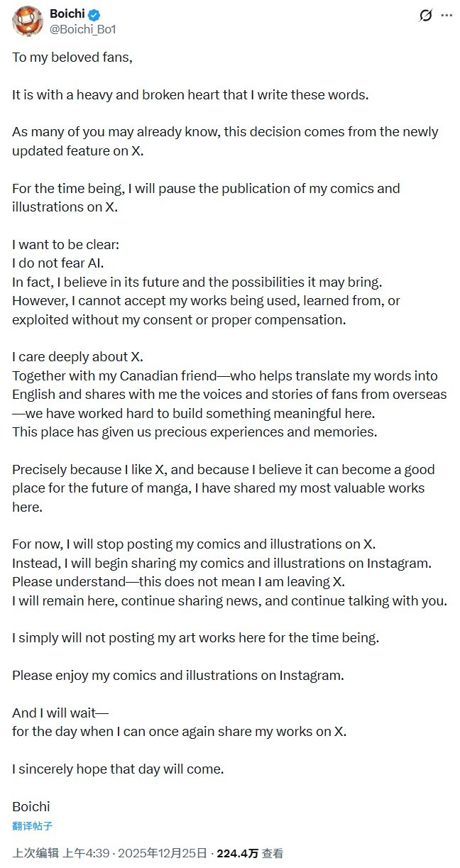Click the "Please enjoy my comics" Instagram sentence

(x=178, y=675)
